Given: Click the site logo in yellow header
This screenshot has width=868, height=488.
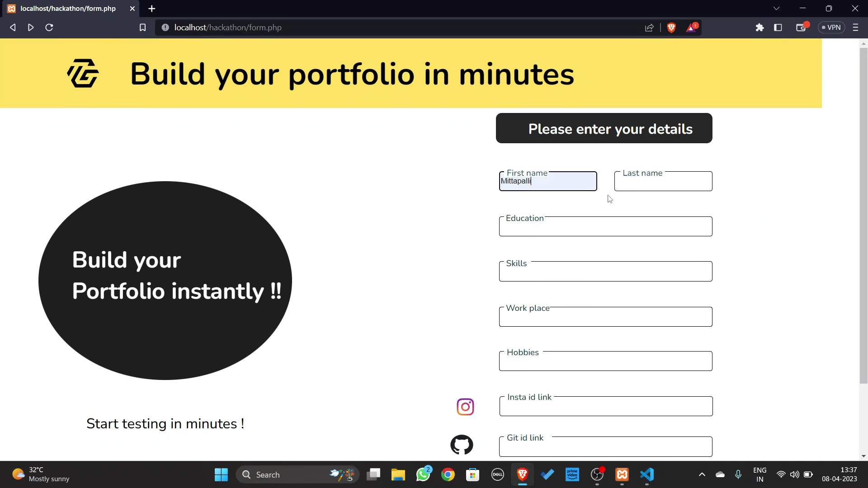Looking at the screenshot, I should click(x=83, y=73).
